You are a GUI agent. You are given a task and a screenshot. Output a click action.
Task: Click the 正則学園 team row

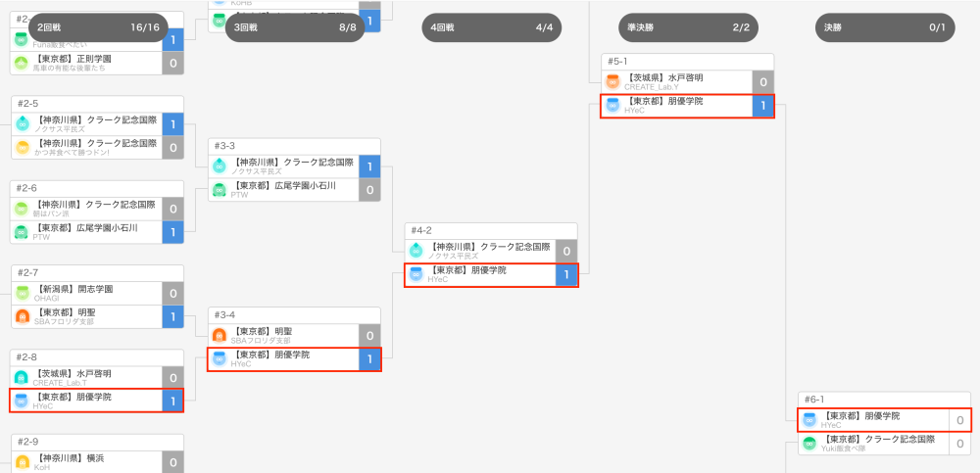click(x=86, y=63)
